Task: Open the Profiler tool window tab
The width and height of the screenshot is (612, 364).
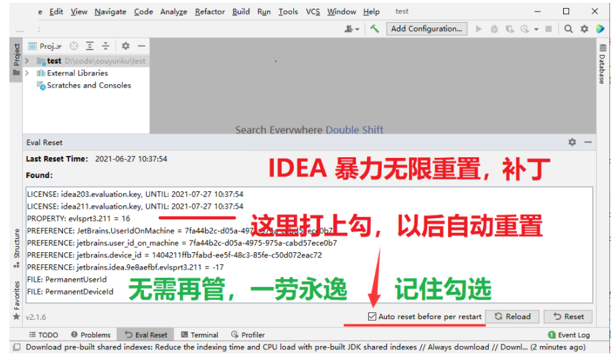Action: pos(248,335)
